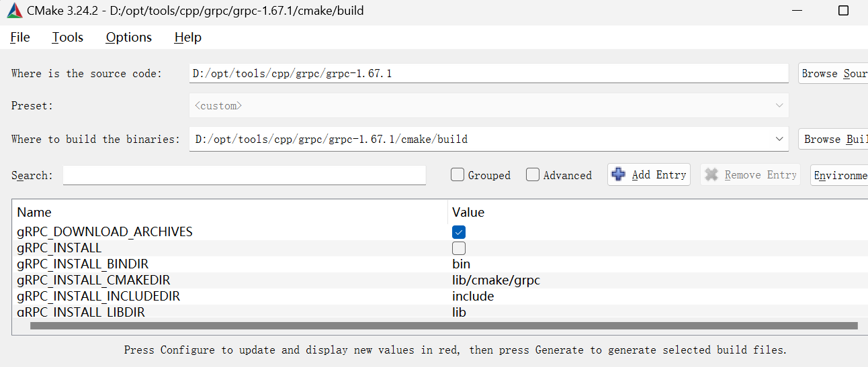Open the Tools menu

click(68, 38)
